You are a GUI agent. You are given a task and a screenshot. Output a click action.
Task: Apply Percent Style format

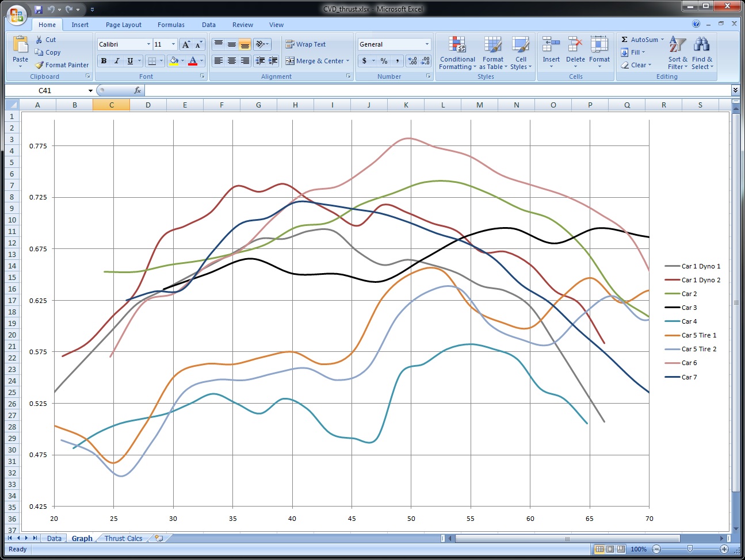(x=384, y=61)
